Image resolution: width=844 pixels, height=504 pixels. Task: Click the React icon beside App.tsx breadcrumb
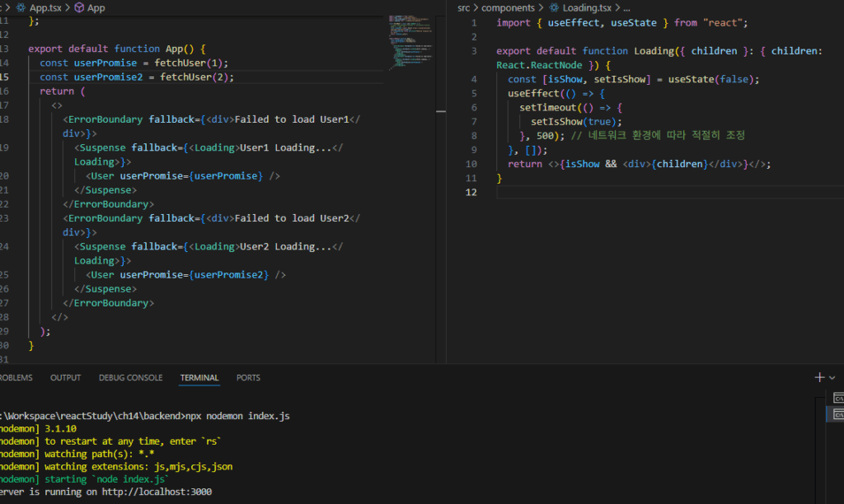pyautogui.click(x=21, y=7)
